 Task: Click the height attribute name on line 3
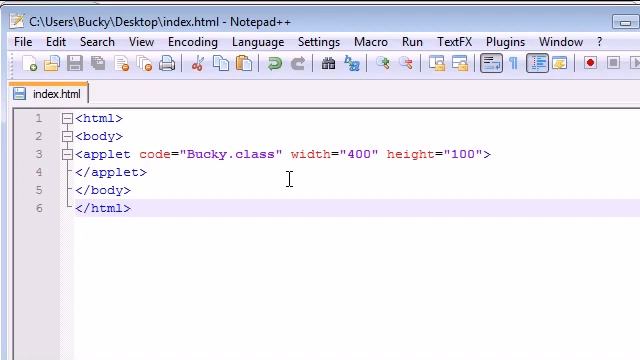410,154
